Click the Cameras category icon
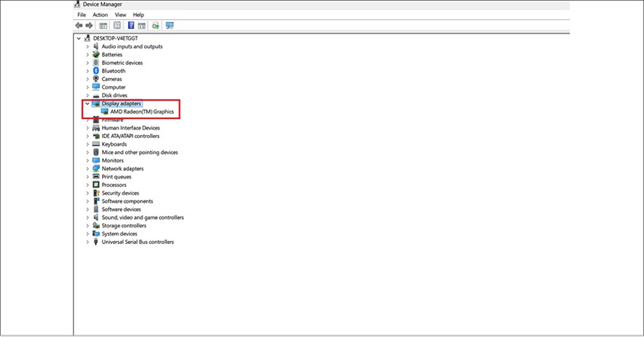 pos(96,79)
